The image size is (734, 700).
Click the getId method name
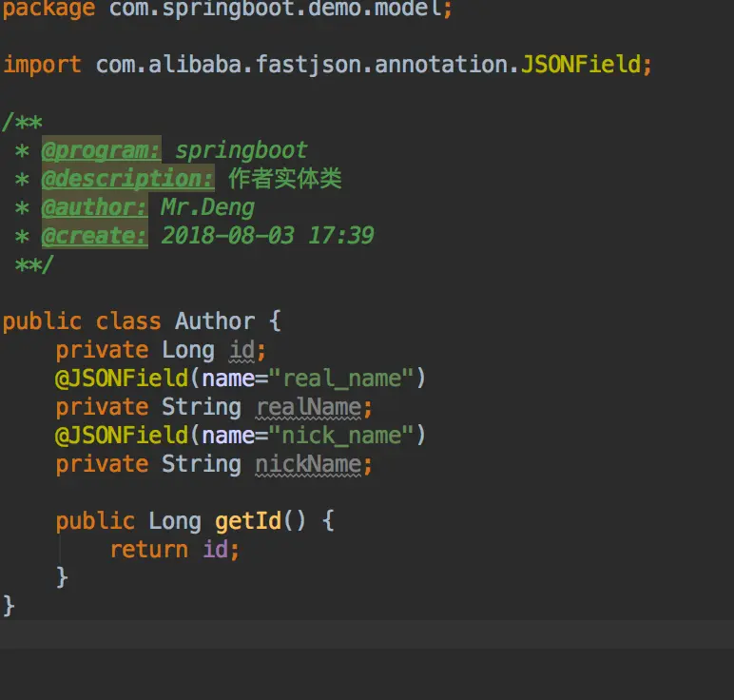tap(248, 521)
